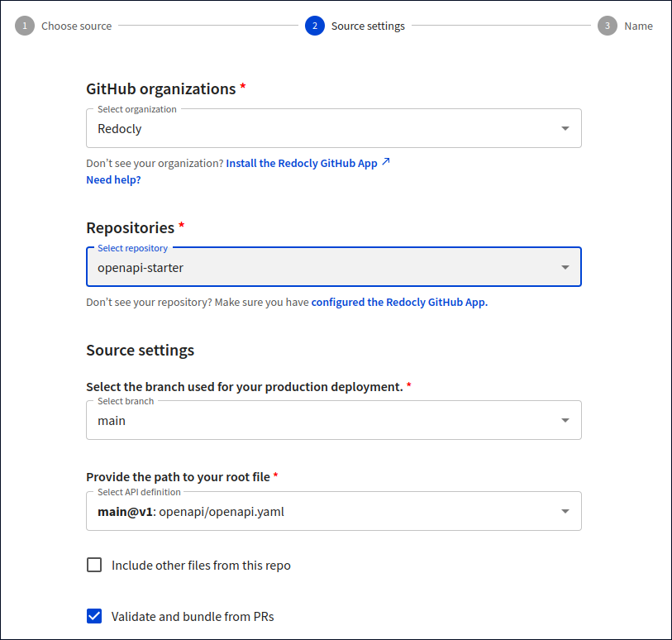Screen dimensions: 672x640
Task: Enable Include other files from this repo
Action: pyautogui.click(x=94, y=565)
